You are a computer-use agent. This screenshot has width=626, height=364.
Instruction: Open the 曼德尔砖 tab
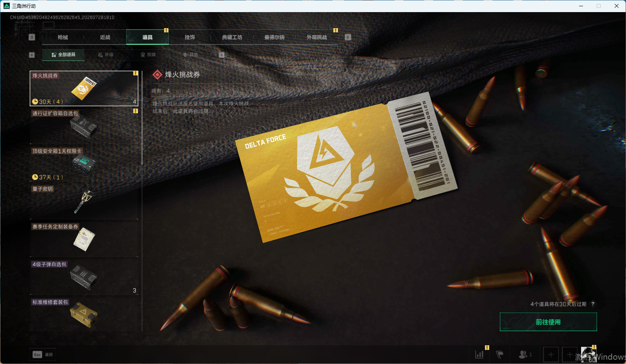274,37
